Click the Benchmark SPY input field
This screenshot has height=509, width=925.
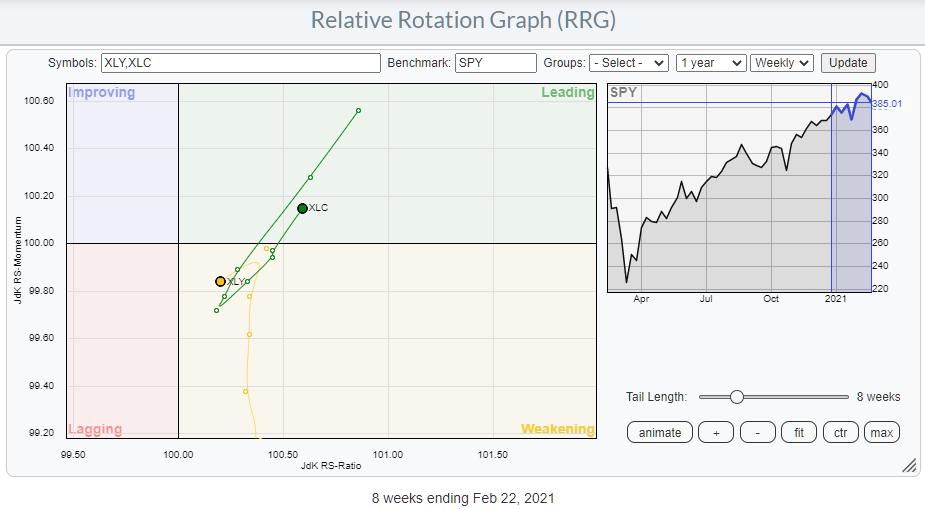point(495,62)
